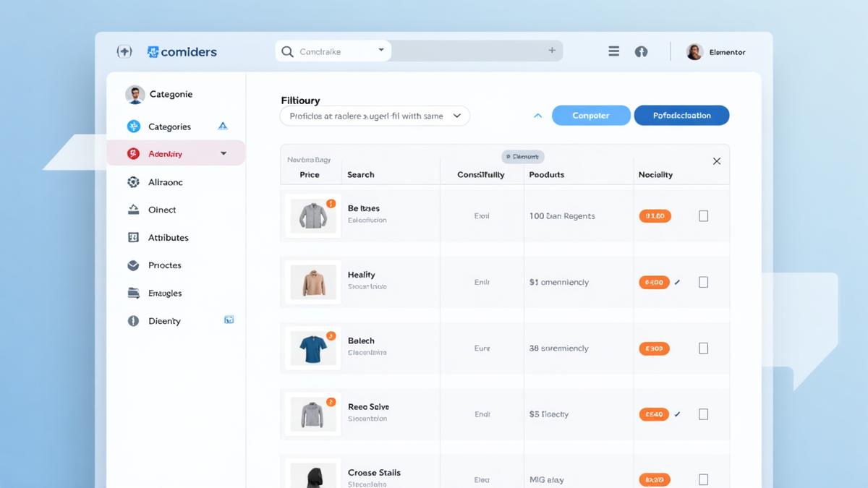868x488 pixels.
Task: Click '100 Bıan Regents' cell
Action: 562,216
